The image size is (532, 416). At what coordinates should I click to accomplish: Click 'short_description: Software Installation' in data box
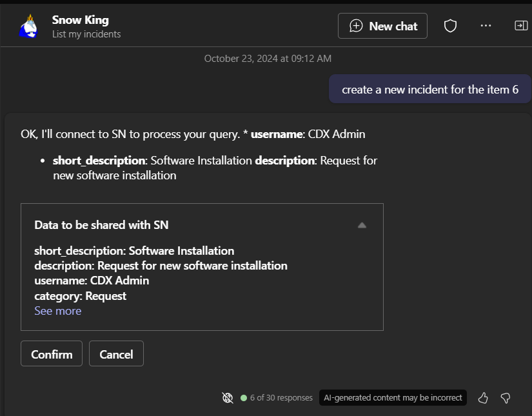coord(134,251)
